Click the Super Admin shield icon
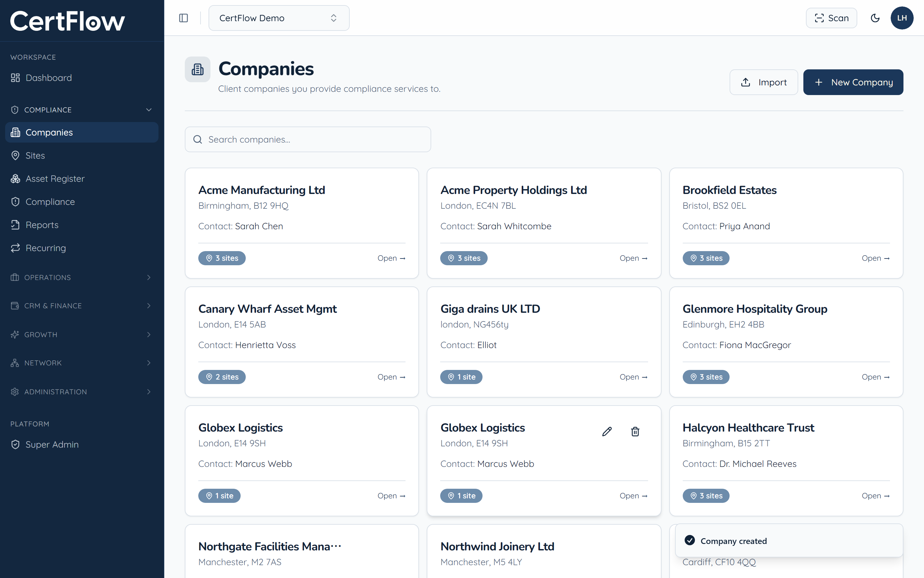Image resolution: width=924 pixels, height=578 pixels. coord(15,445)
